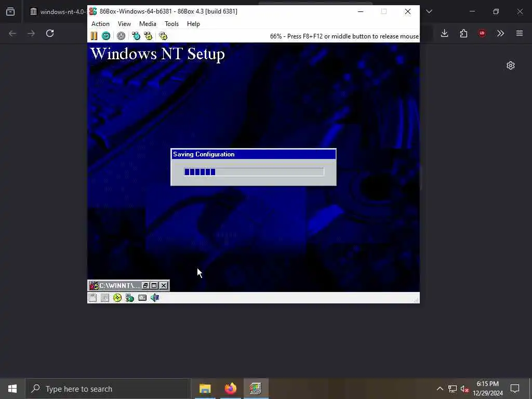Open the Windows Start menu
Screen dimensions: 532x399
[12, 389]
